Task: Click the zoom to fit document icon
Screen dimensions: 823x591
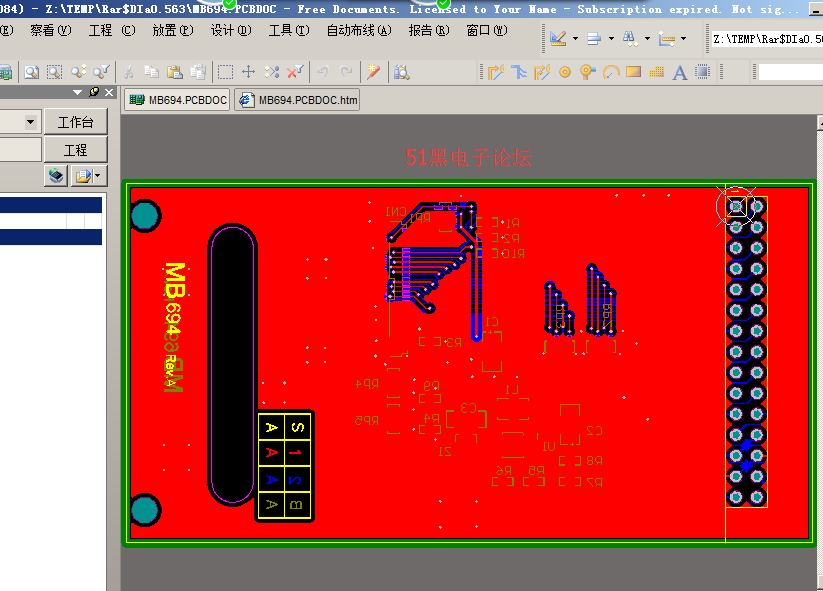Action: point(31,72)
